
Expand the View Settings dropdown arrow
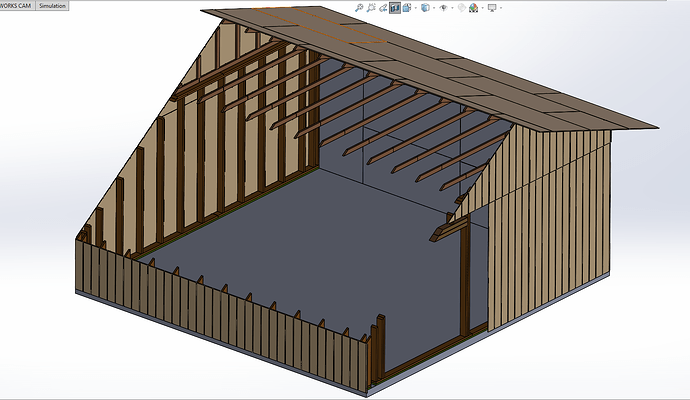[501, 8]
